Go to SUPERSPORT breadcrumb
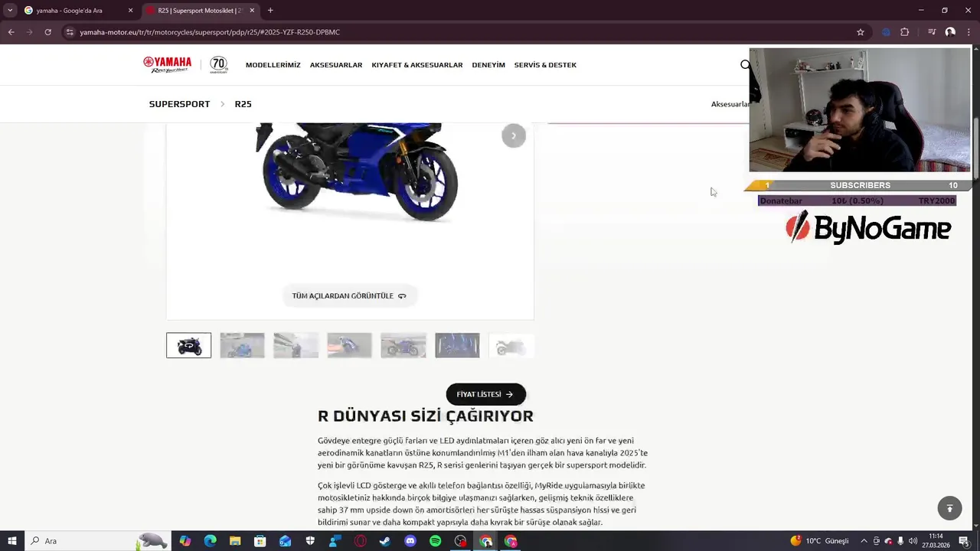The width and height of the screenshot is (980, 551). tap(179, 104)
